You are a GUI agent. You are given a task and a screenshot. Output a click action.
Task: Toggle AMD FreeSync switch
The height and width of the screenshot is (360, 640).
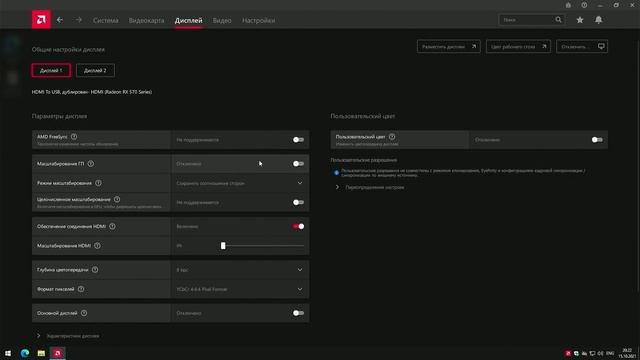pyautogui.click(x=298, y=140)
